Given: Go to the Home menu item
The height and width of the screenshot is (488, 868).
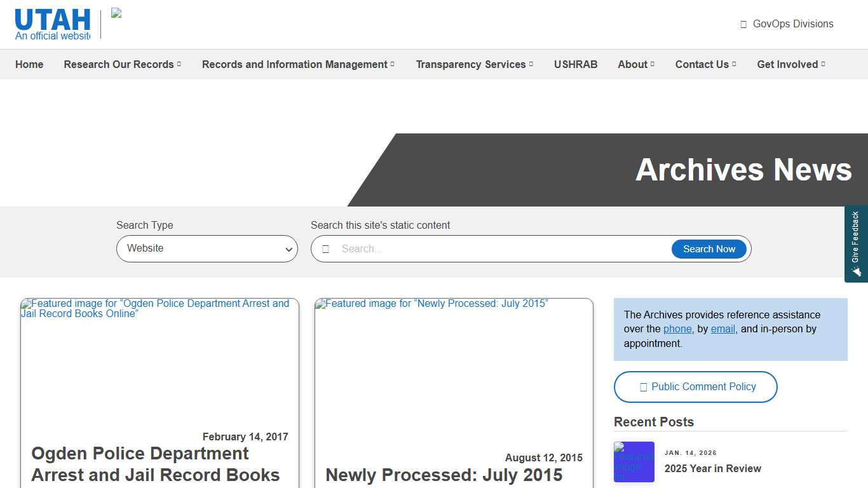Looking at the screenshot, I should 29,64.
